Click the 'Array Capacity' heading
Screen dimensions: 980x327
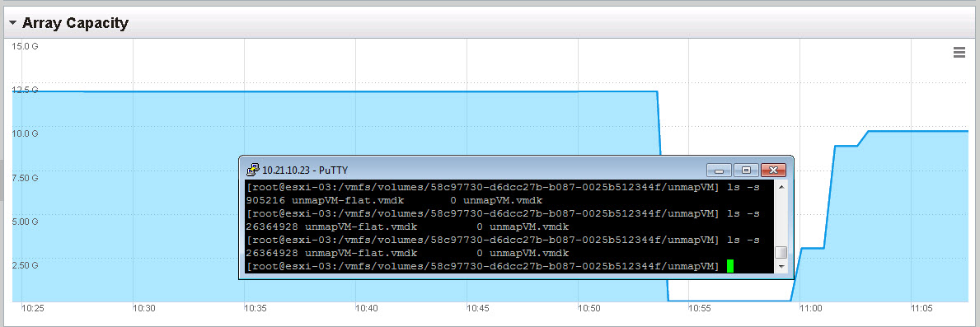tap(75, 24)
